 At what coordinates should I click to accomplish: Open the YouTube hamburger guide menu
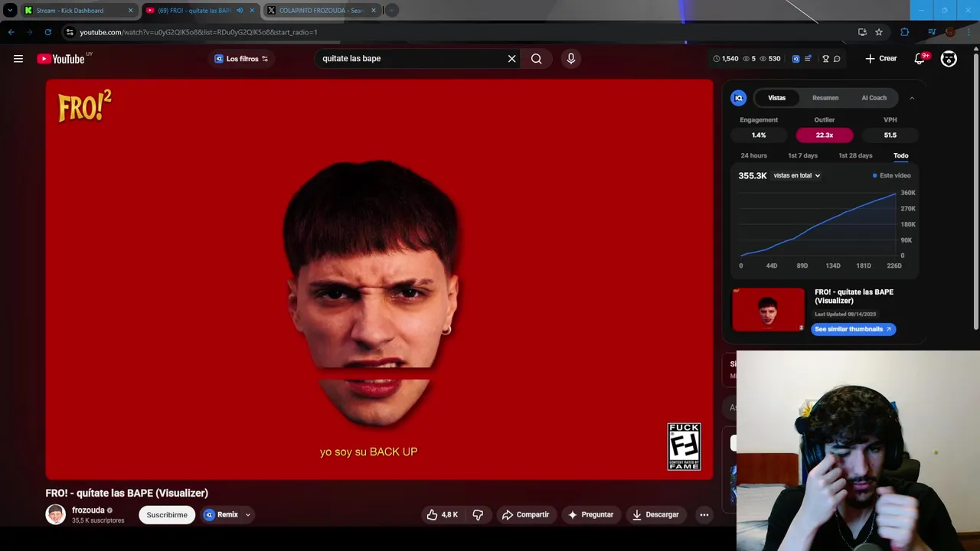click(18, 59)
